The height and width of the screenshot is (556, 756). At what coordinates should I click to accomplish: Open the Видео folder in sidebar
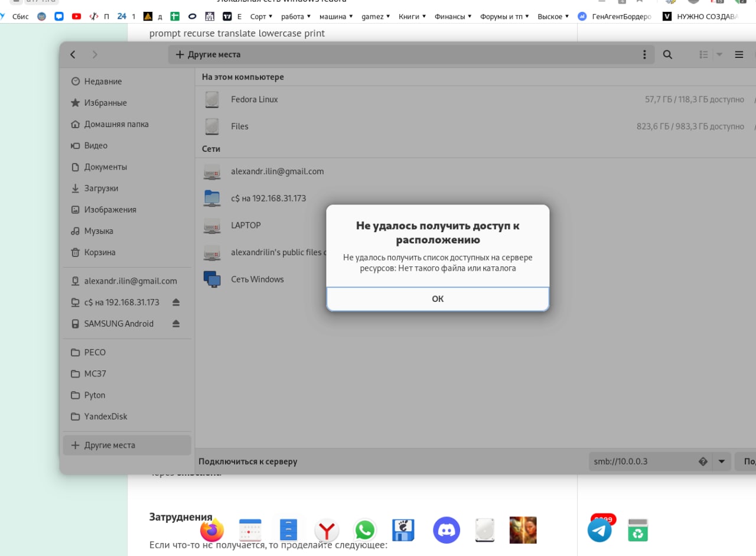127,145
